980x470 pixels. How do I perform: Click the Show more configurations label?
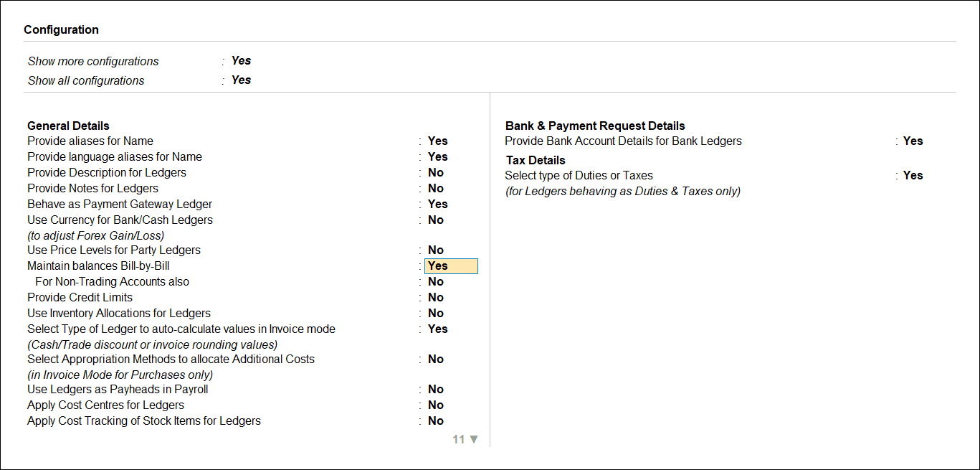coord(93,62)
